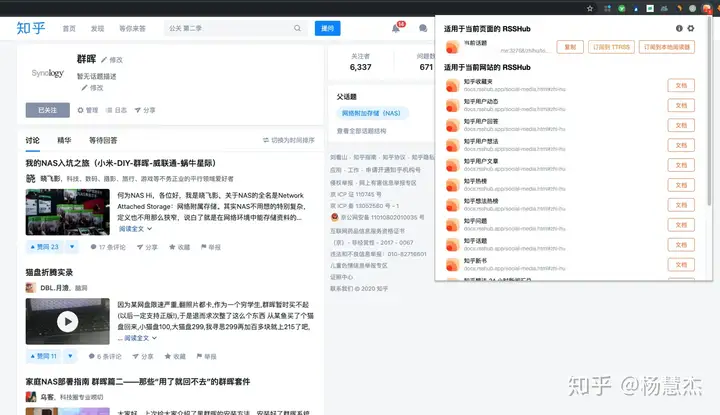Click the Zhihu 知乎 logo
Viewport: 720px width, 415px height.
[31, 28]
